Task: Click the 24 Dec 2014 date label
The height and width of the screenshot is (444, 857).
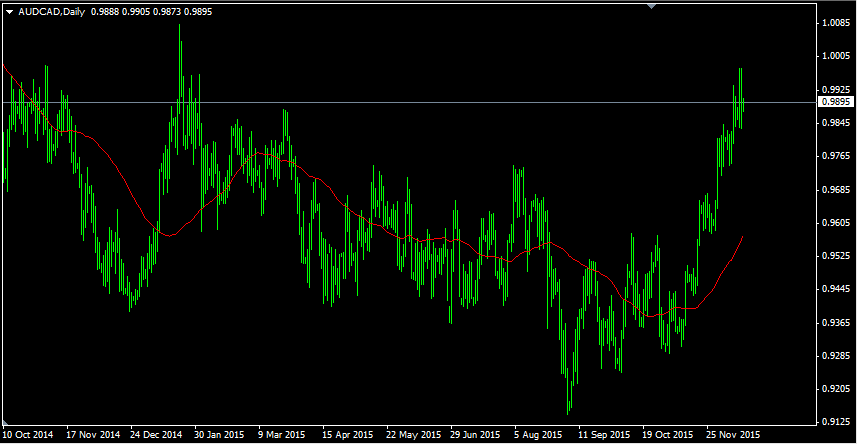Action: click(x=157, y=435)
